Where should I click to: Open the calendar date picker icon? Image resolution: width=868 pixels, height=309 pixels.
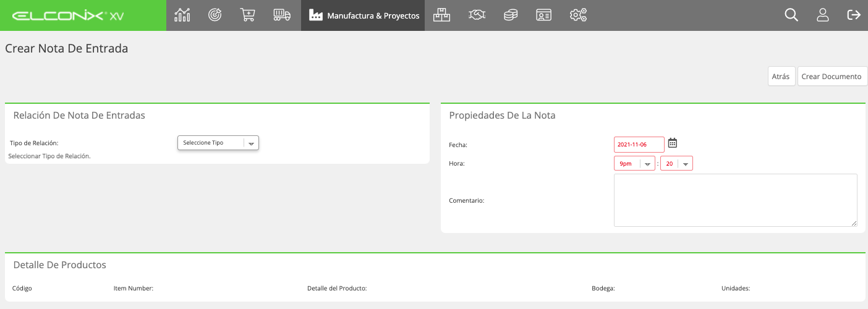click(x=673, y=143)
